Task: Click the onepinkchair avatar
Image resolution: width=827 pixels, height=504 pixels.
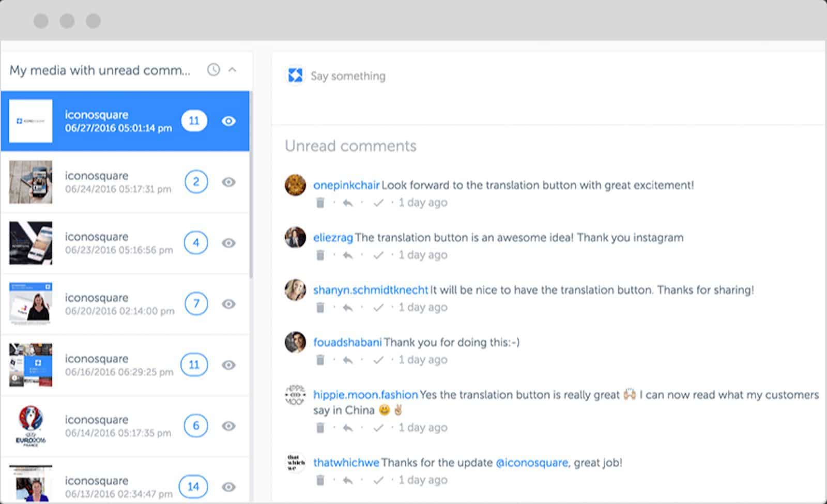Action: pyautogui.click(x=296, y=185)
